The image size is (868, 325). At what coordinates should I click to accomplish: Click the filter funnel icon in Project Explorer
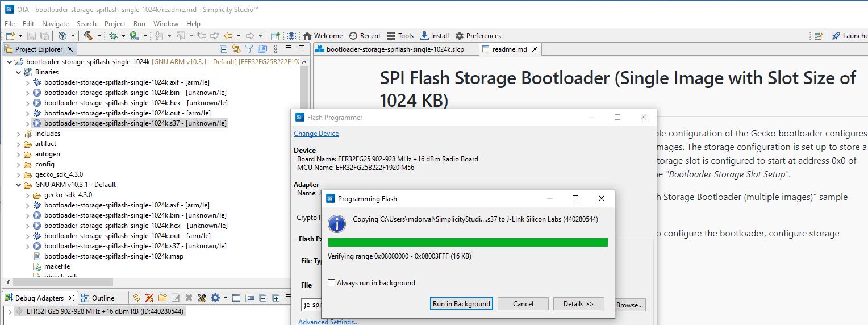(249, 49)
